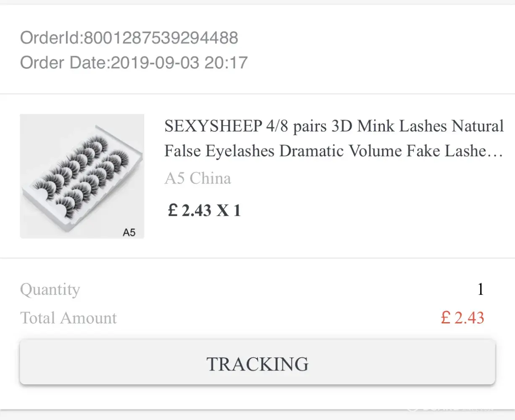Open the eyelashes product thumbnail
Image resolution: width=515 pixels, height=420 pixels.
[82, 176]
